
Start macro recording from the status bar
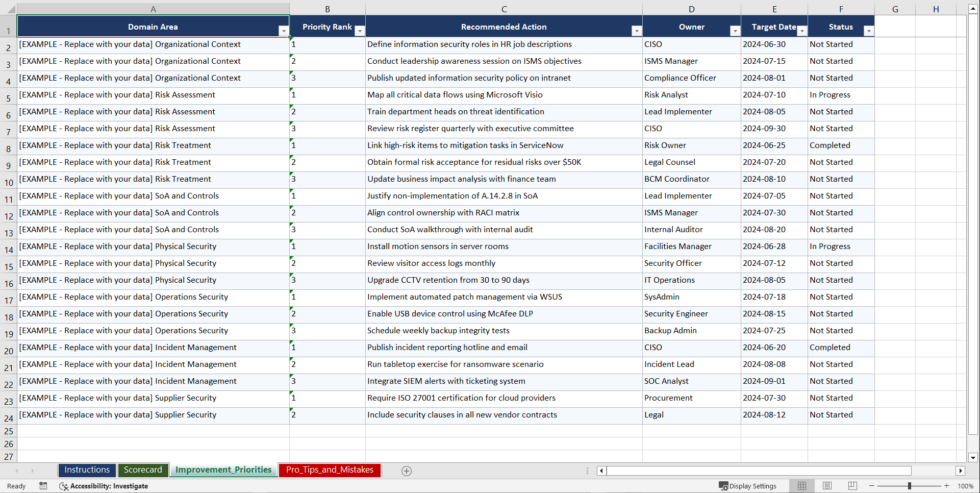[x=43, y=486]
